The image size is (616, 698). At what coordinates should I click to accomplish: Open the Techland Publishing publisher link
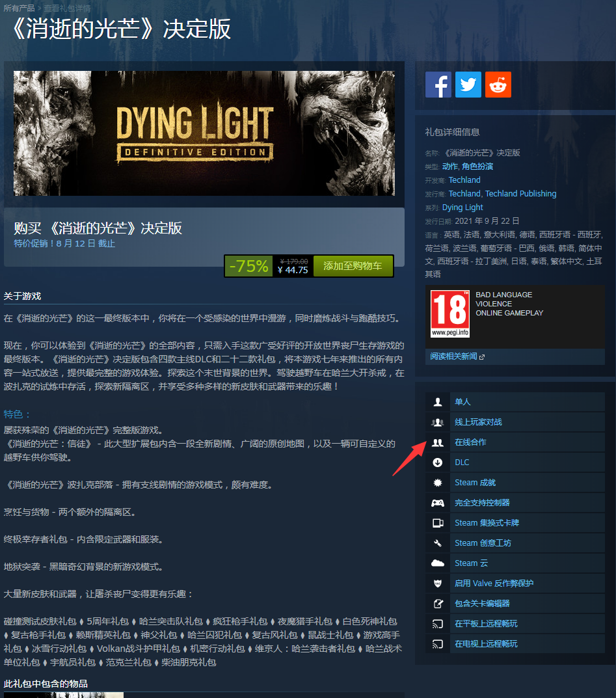tap(521, 194)
